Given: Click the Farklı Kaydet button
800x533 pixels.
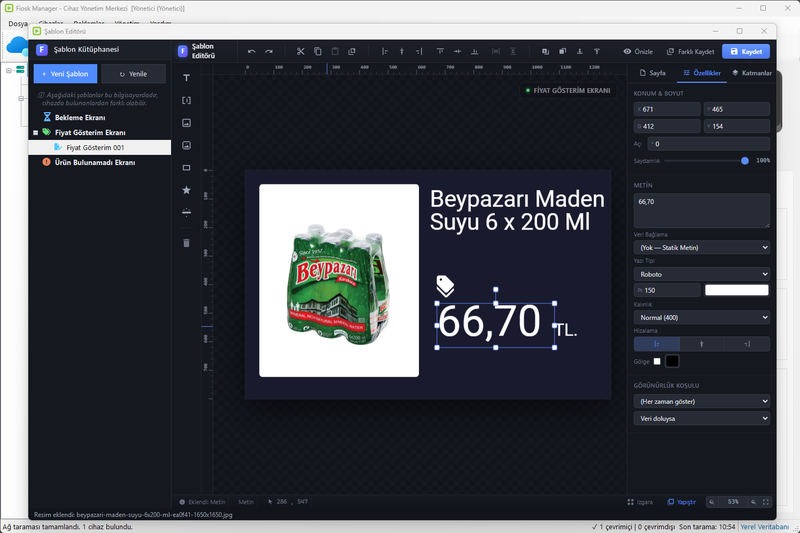Looking at the screenshot, I should pos(690,52).
